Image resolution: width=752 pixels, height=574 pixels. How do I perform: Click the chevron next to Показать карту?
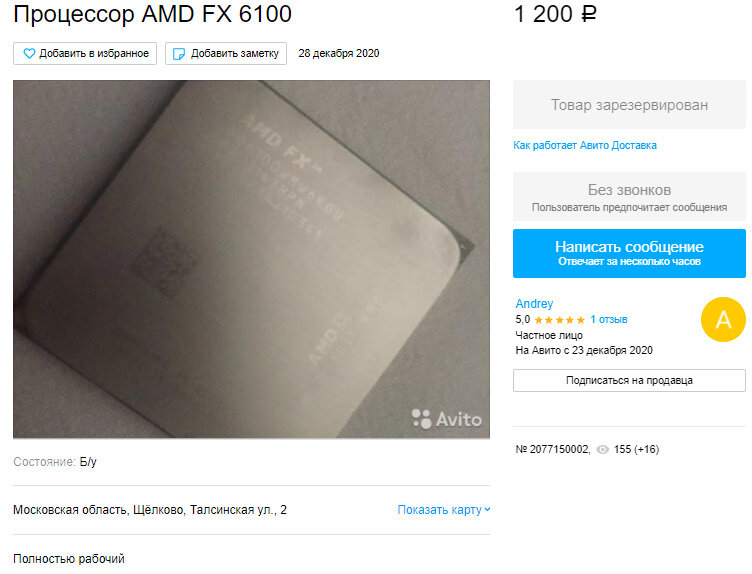tap(487, 509)
